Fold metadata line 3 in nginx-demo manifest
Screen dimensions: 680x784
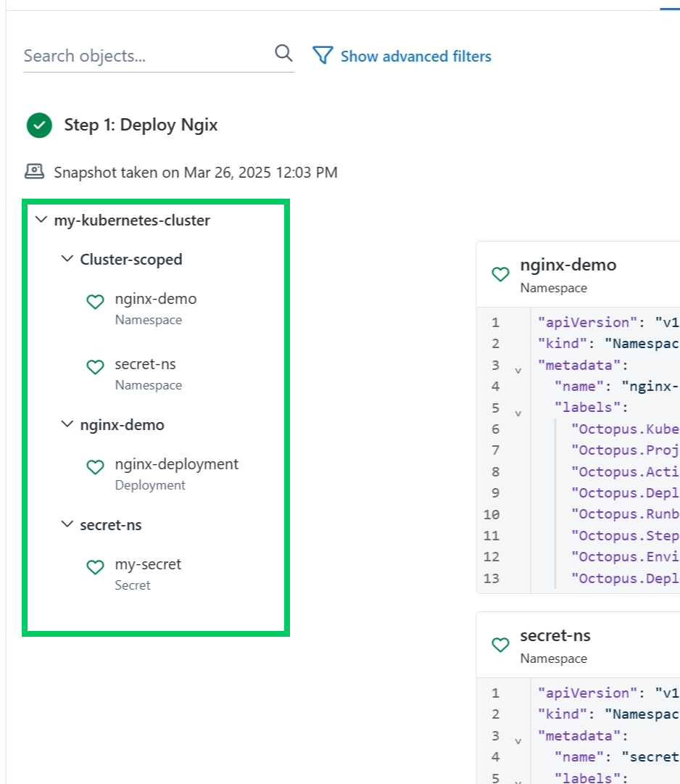[x=518, y=371]
